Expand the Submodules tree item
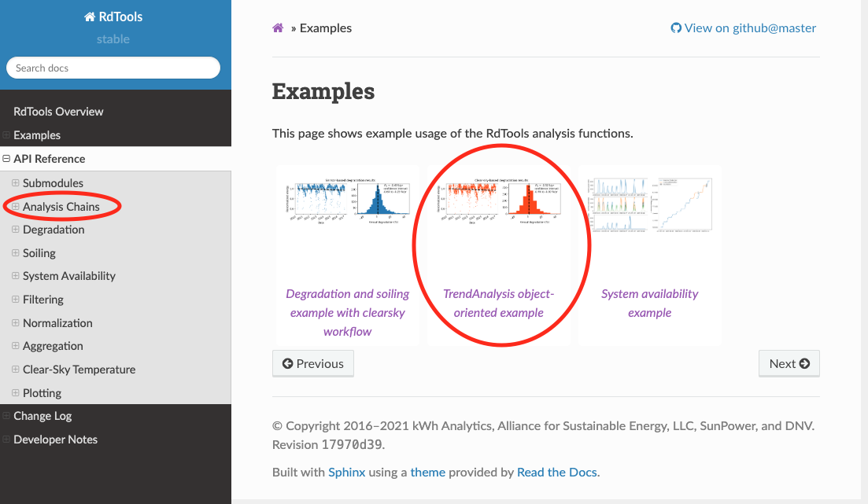Viewport: 868px width, 504px height. pyautogui.click(x=15, y=183)
